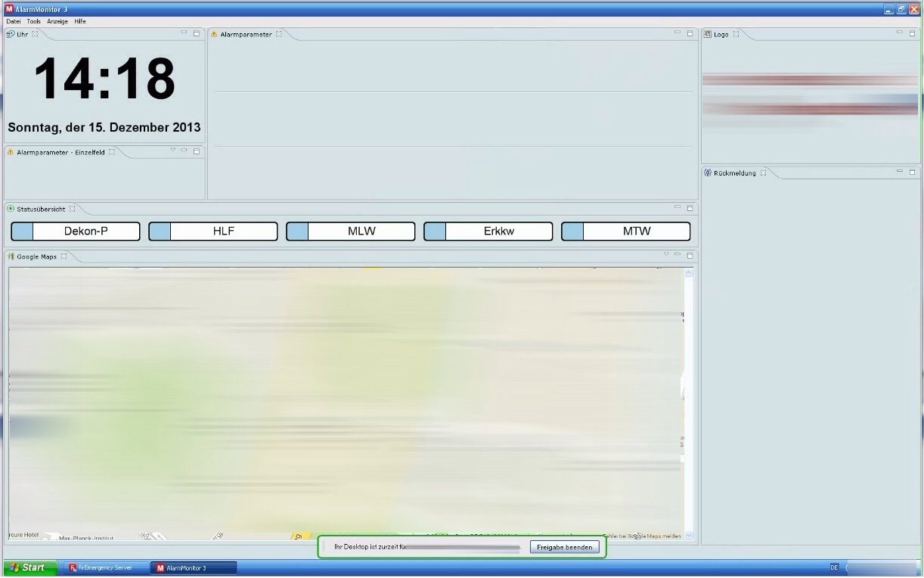Screen dimensions: 924x578
Task: Maximize the Google Maps panel
Action: (x=690, y=256)
